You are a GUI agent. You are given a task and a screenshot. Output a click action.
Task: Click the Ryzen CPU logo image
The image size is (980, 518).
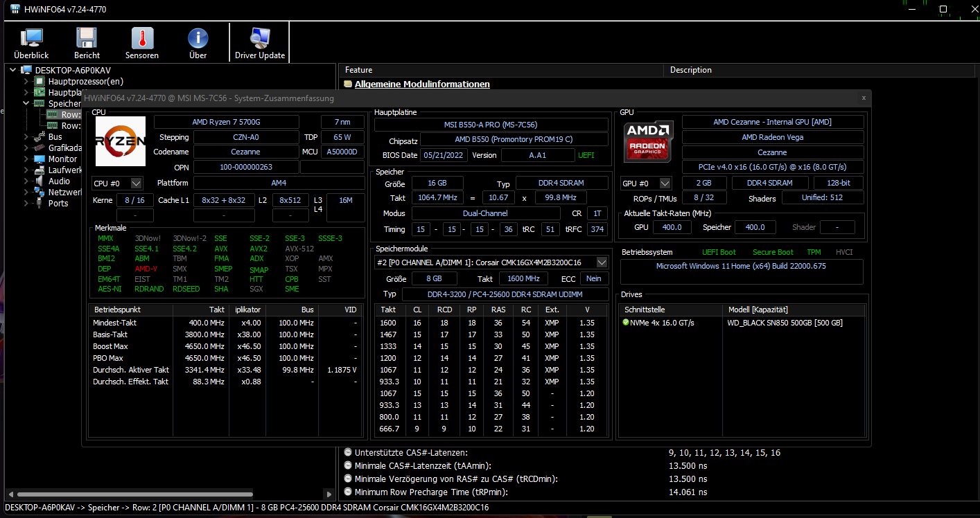tap(119, 141)
